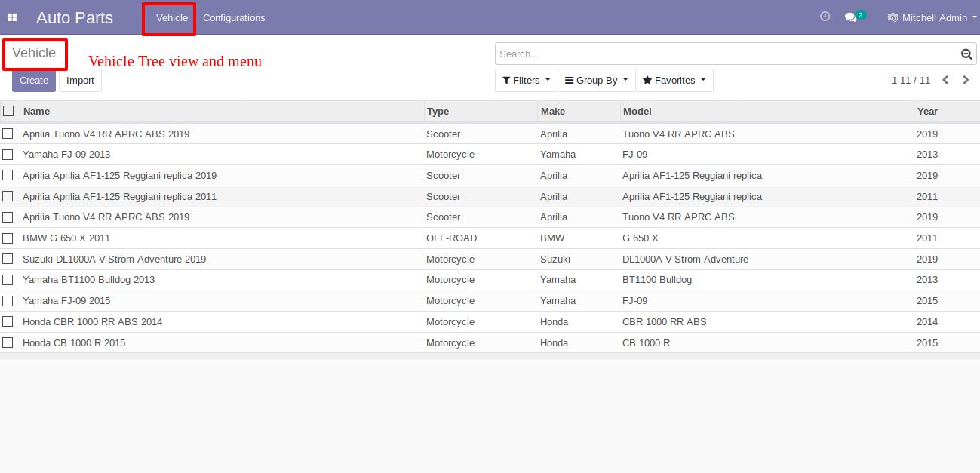Sort by the Make column header
The height and width of the screenshot is (473, 980).
click(x=579, y=111)
